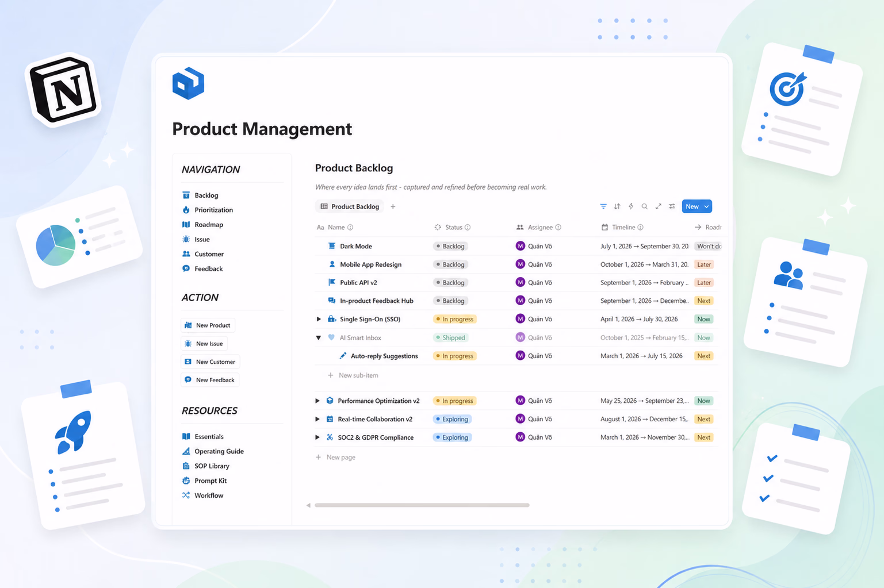Click timeline April 1, 2026 → July 30, 2026
Image resolution: width=884 pixels, height=588 pixels.
coord(639,319)
